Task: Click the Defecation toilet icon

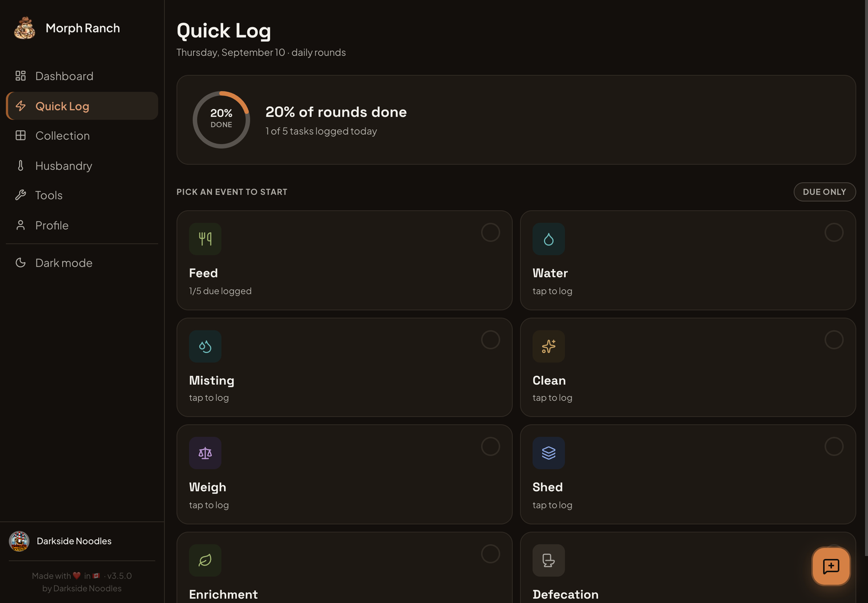Action: tap(549, 560)
